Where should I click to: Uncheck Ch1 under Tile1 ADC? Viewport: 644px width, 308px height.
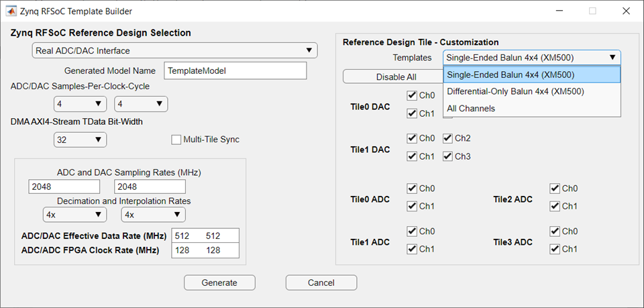412,249
